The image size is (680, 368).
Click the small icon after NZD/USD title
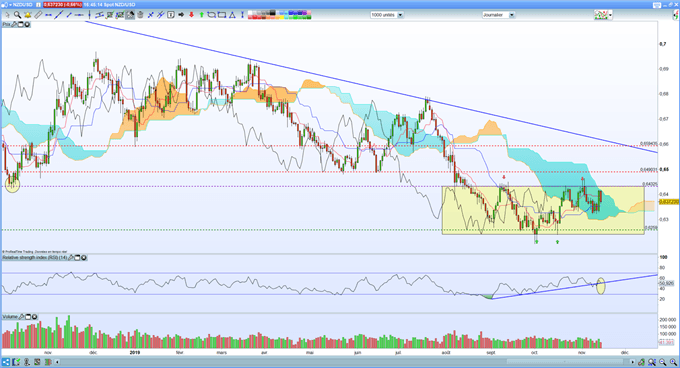coord(38,5)
